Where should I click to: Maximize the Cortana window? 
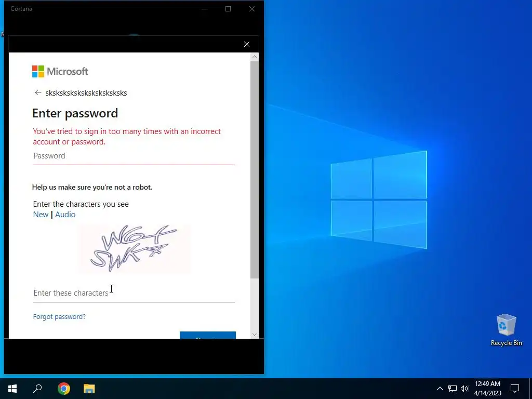tap(228, 9)
